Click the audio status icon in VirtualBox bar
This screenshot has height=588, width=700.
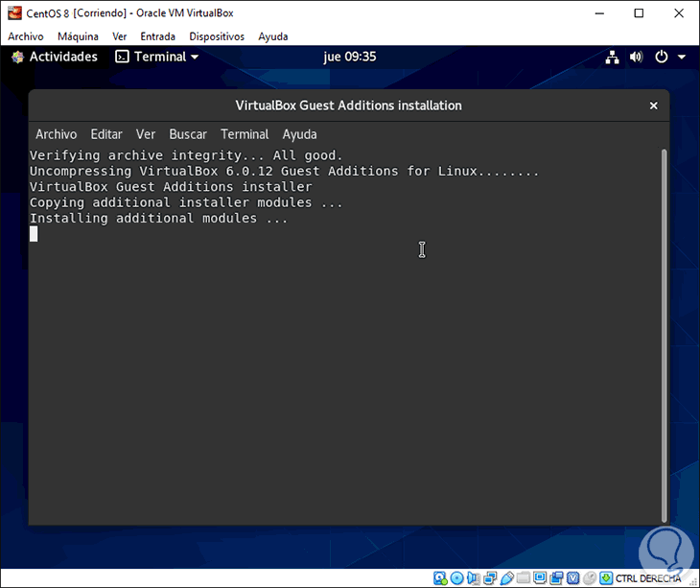(x=473, y=578)
